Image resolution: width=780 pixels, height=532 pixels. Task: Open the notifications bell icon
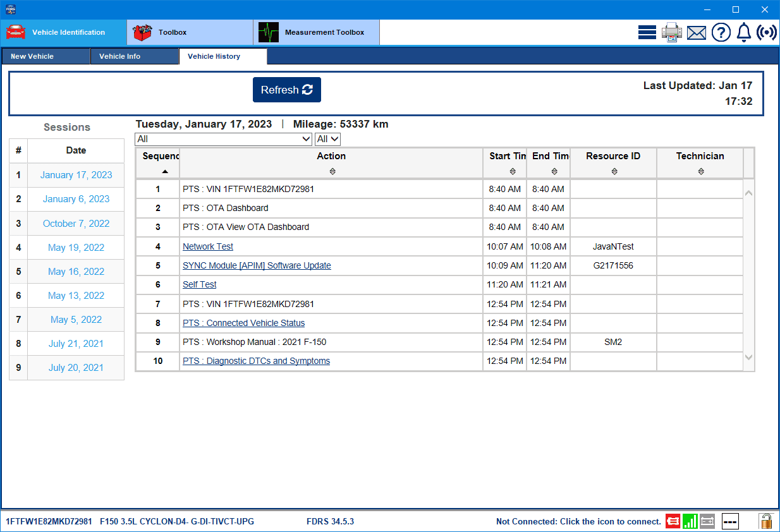tap(744, 32)
